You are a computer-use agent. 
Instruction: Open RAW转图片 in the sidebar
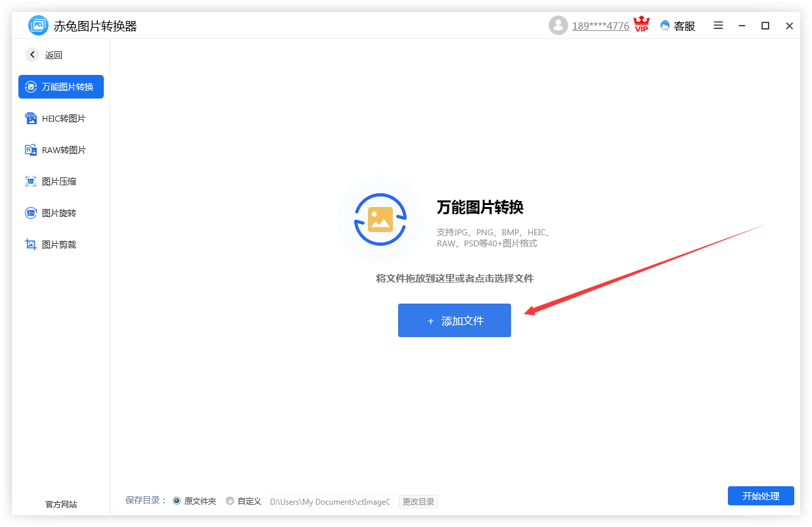tap(61, 150)
